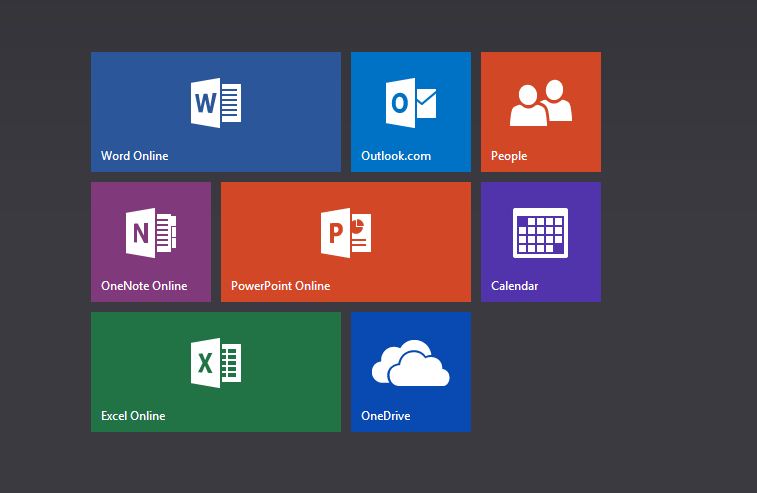This screenshot has height=493, width=757.
Task: Click the "Word Online" label
Action: 135,156
